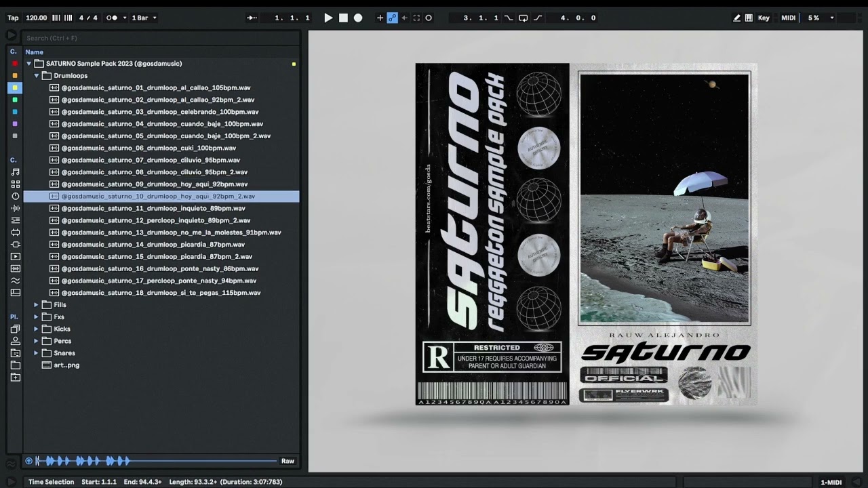Image resolution: width=868 pixels, height=488 pixels.
Task: Toggle the computer MIDI keyboard icon
Action: coord(749,18)
